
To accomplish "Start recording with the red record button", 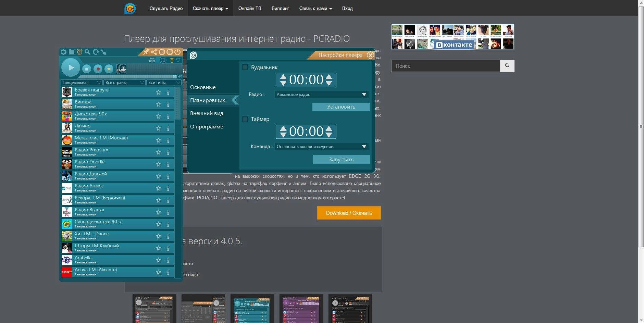I will (x=98, y=69).
